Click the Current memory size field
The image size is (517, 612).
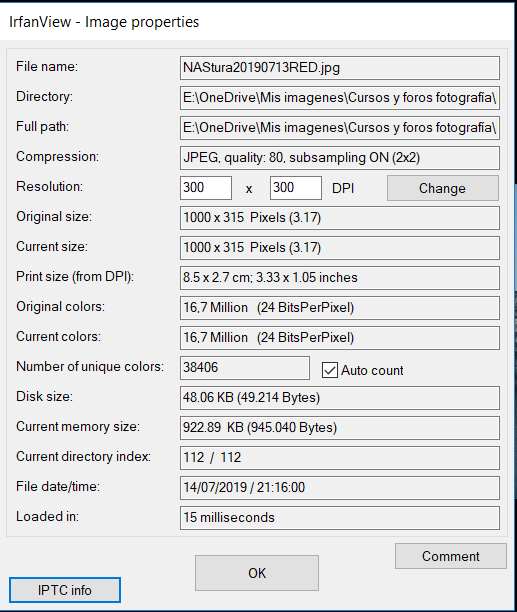tap(339, 428)
